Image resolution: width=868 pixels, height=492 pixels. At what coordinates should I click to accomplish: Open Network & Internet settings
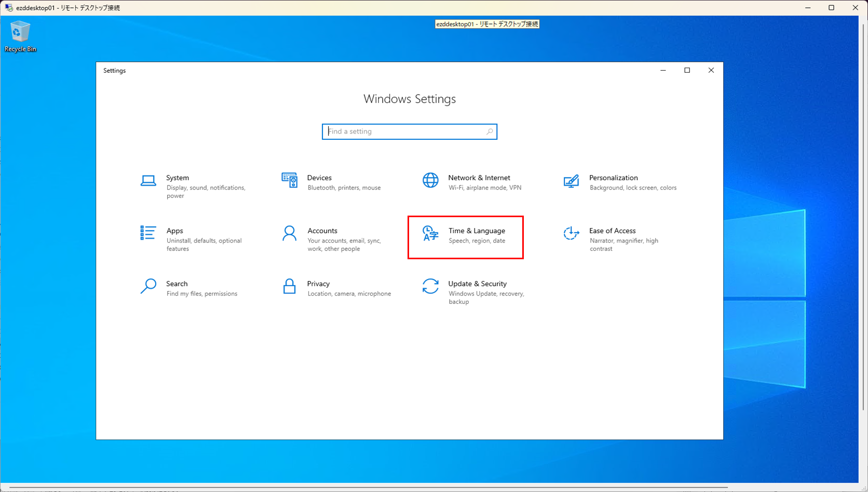point(430,180)
